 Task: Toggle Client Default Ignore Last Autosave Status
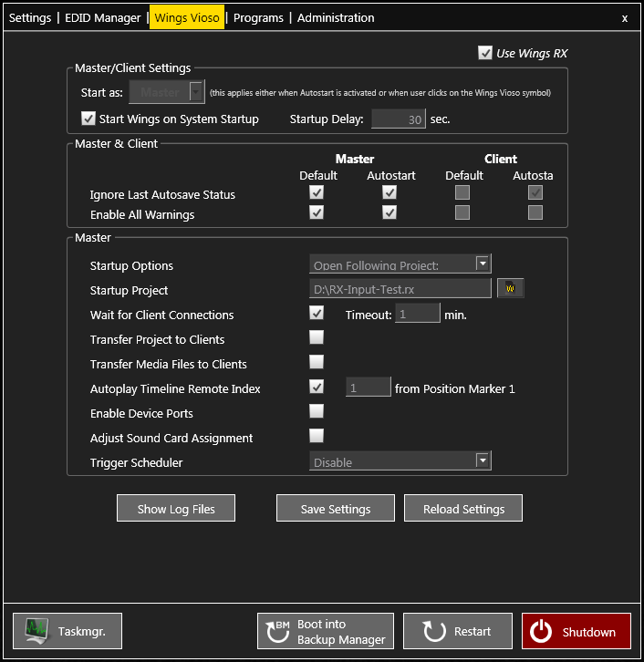[x=462, y=192]
